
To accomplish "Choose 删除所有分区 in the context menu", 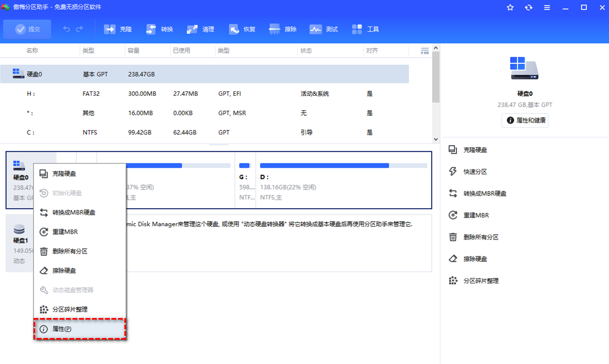I will pyautogui.click(x=80, y=252).
